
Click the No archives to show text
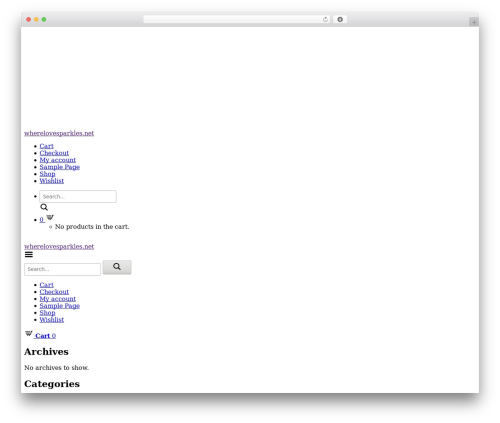pos(57,368)
